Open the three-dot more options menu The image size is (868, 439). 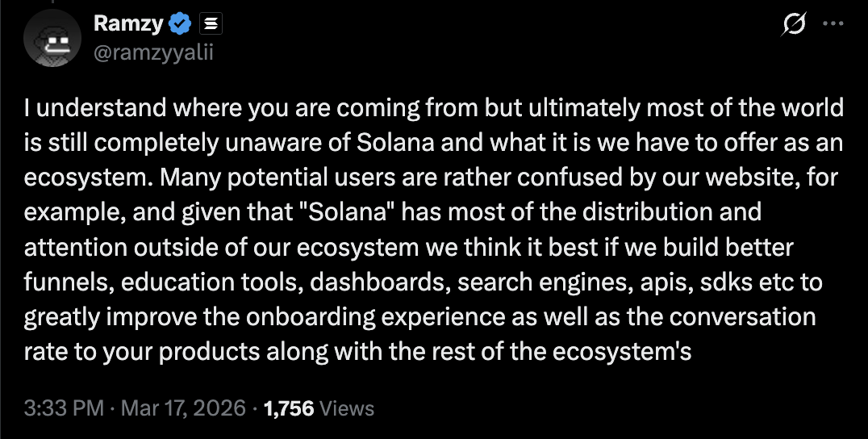tap(832, 24)
